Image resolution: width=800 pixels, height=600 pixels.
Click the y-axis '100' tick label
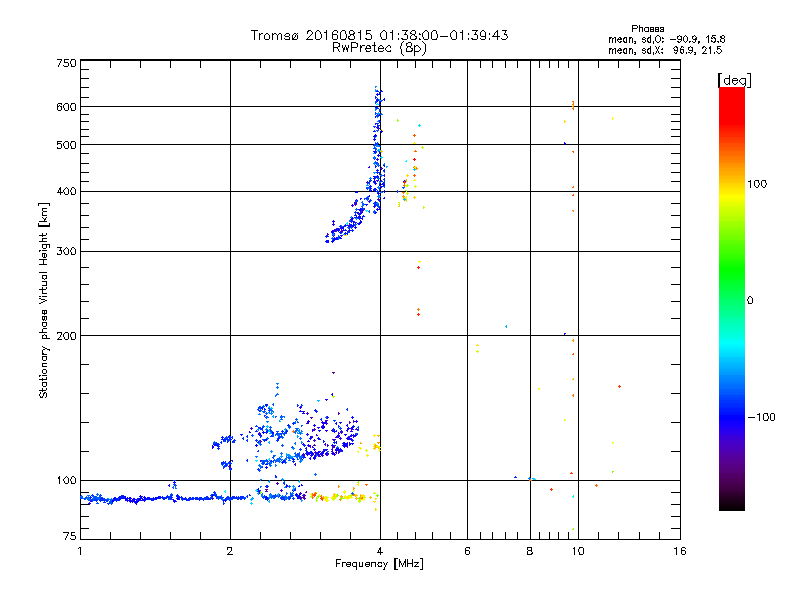(x=66, y=480)
